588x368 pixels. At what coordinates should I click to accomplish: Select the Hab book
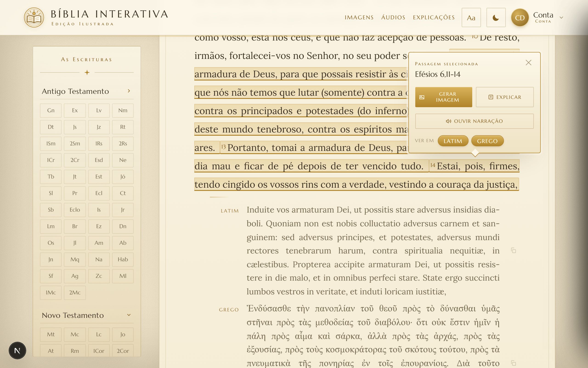coord(123,259)
